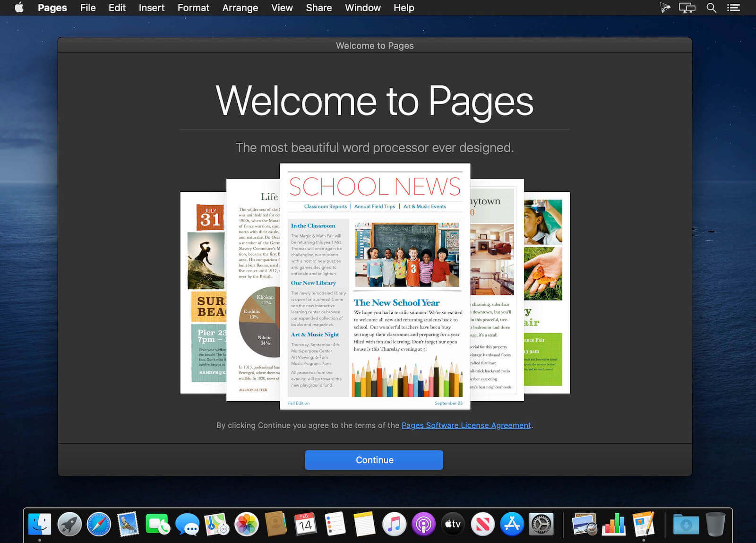
Task: Open the Mail stamp icon in Dock
Action: click(x=128, y=524)
